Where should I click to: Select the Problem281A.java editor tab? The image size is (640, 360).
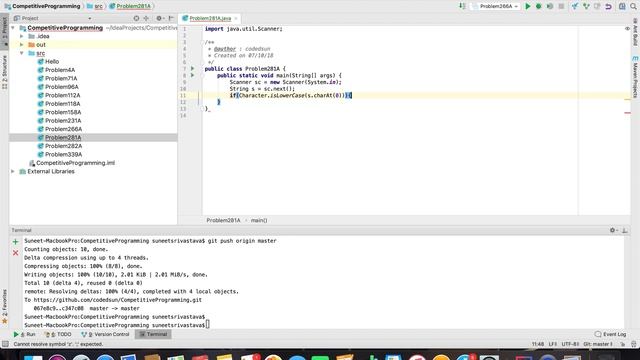pyautogui.click(x=210, y=18)
